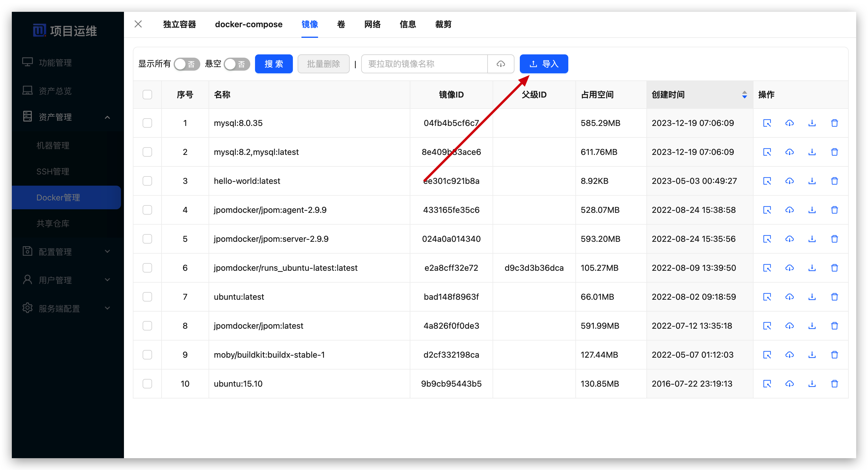
Task: Toggle the 显示所有 switch
Action: (x=187, y=64)
